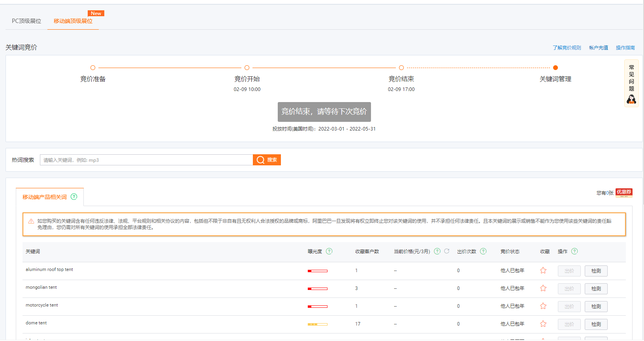Click 检测 for dome tent
Viewport: 644px width, 341px height.
pyautogui.click(x=596, y=324)
